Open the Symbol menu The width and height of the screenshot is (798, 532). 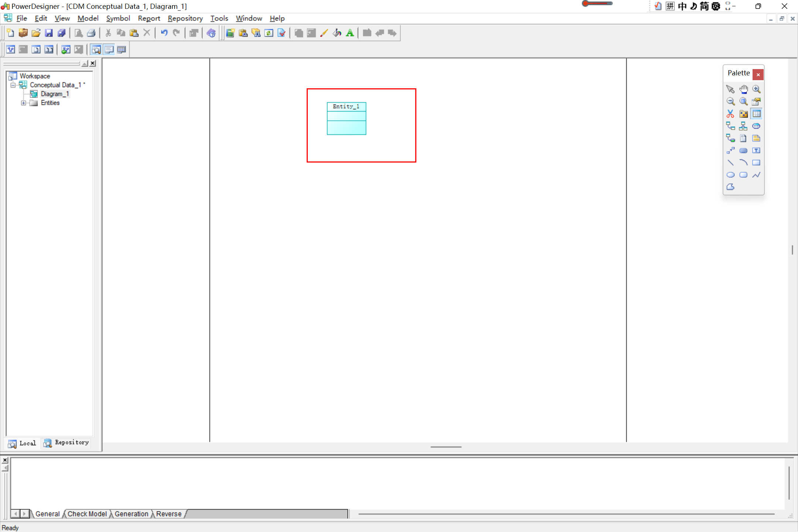(x=118, y=18)
